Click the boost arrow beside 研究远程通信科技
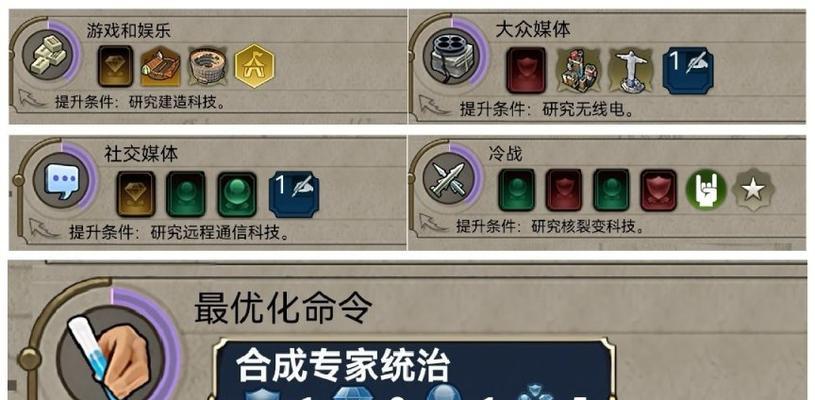The height and width of the screenshot is (400, 815). click(43, 228)
